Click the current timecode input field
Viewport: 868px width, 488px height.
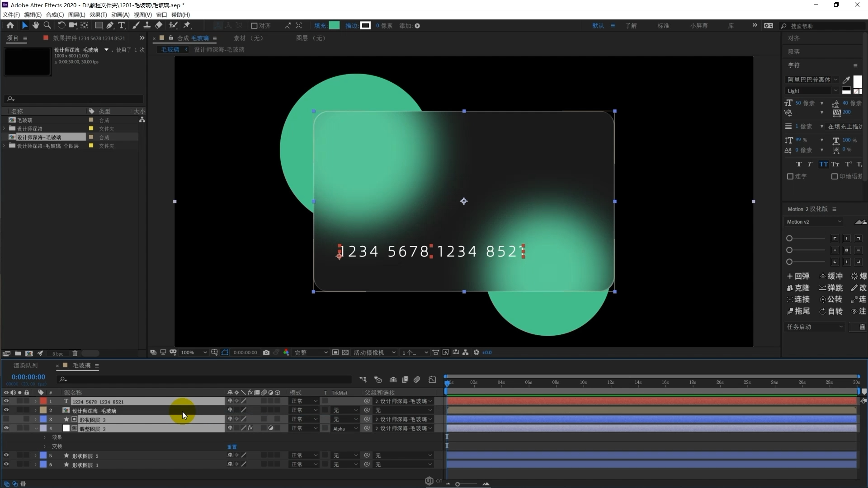(x=28, y=376)
